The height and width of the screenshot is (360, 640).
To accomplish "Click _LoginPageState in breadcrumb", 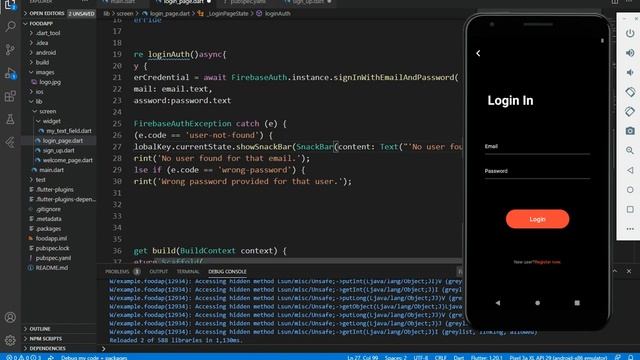I will [x=228, y=13].
